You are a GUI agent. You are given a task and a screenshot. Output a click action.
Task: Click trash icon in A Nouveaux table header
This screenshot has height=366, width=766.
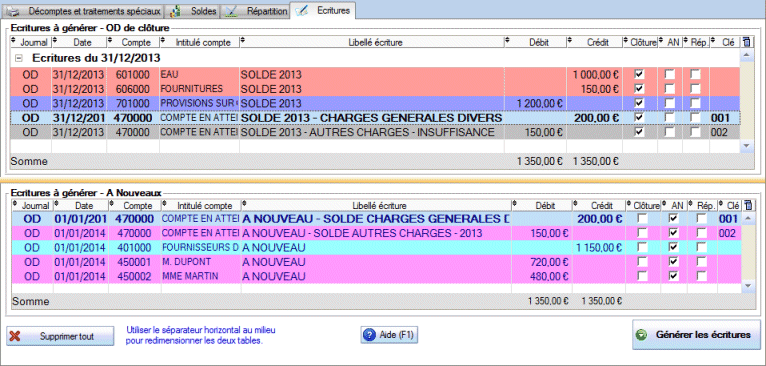[747, 205]
